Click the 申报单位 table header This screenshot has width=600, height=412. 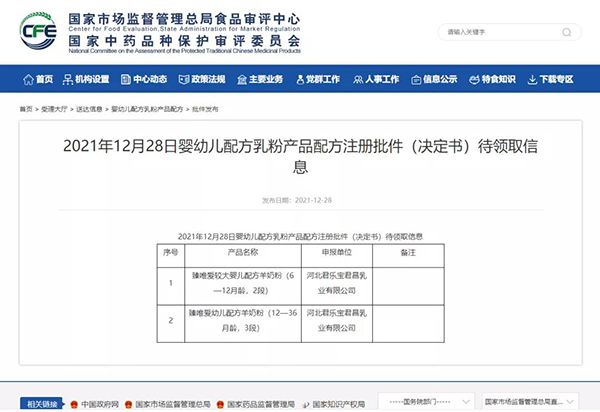coord(337,252)
